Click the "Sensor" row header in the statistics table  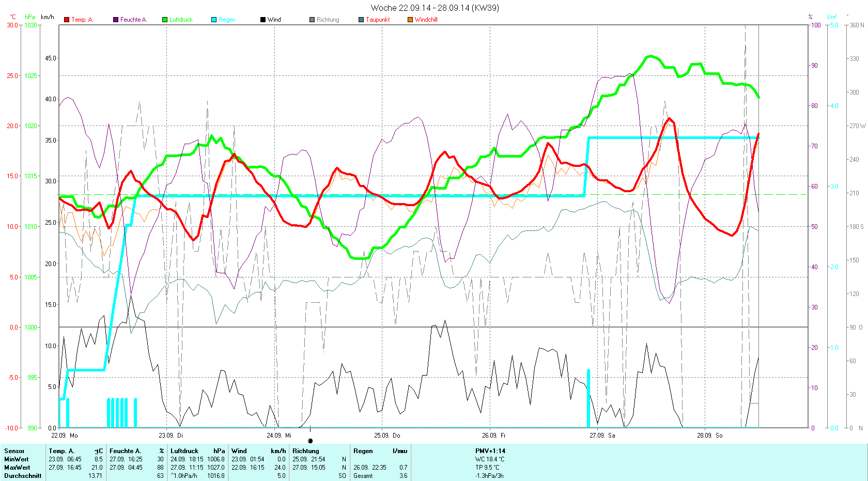coord(14,451)
